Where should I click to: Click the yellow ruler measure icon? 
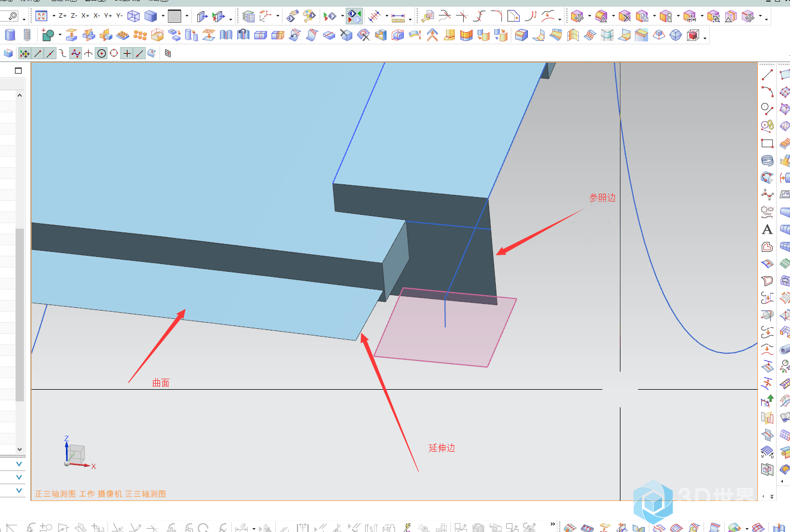click(x=398, y=17)
